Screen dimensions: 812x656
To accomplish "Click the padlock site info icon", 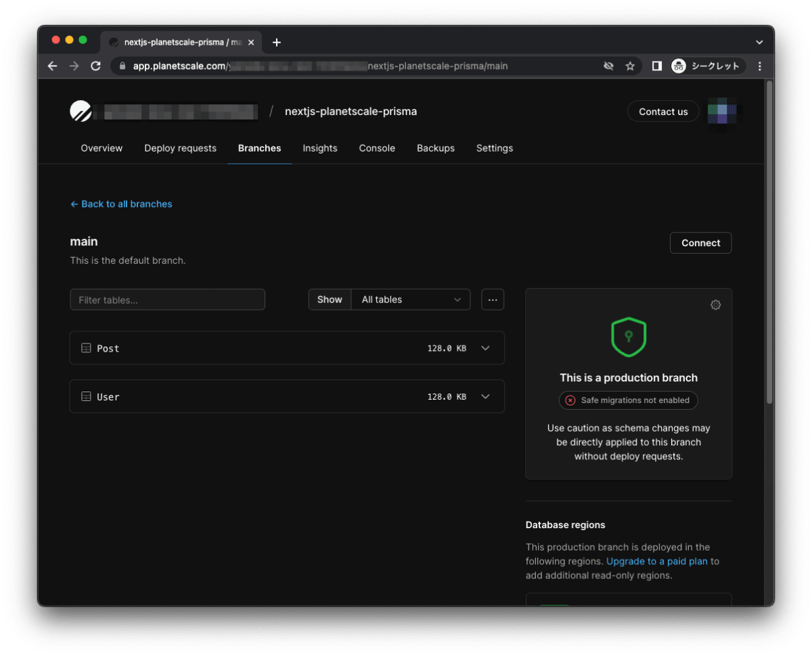I will click(122, 66).
